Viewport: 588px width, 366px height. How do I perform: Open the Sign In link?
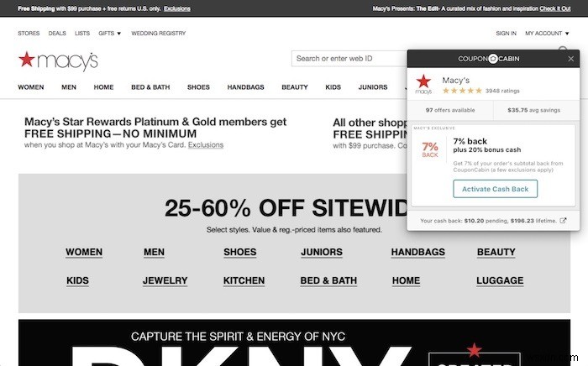coord(506,34)
